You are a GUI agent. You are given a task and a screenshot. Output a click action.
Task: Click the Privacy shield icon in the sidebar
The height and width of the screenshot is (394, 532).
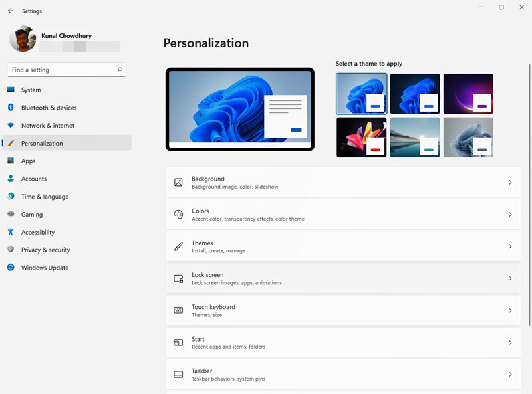point(11,250)
